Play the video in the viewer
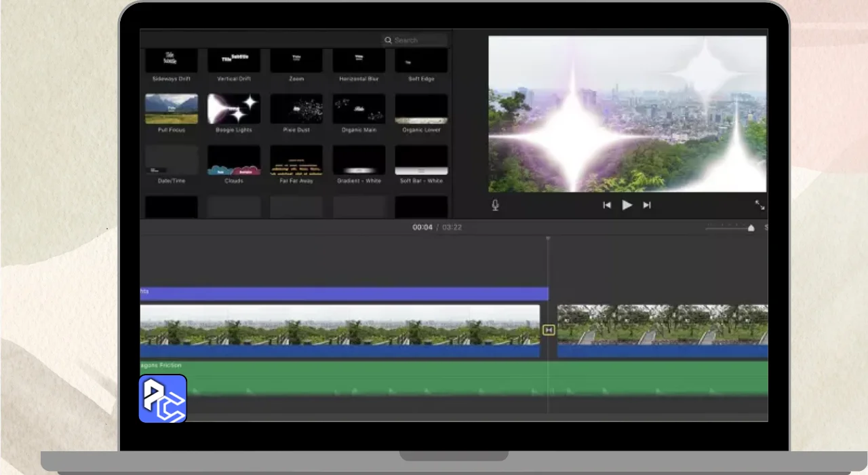Viewport: 868px width, 475px height. 627,205
